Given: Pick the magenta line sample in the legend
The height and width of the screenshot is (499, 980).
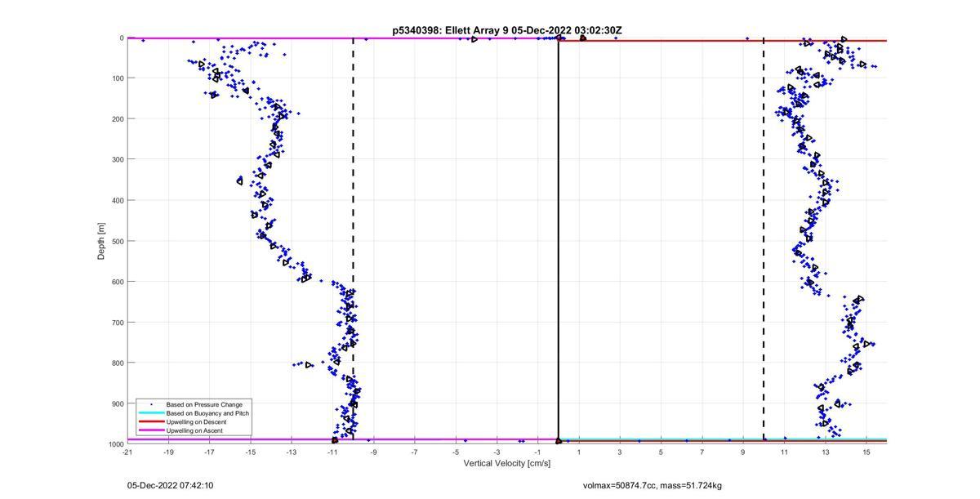Looking at the screenshot, I should [x=151, y=430].
